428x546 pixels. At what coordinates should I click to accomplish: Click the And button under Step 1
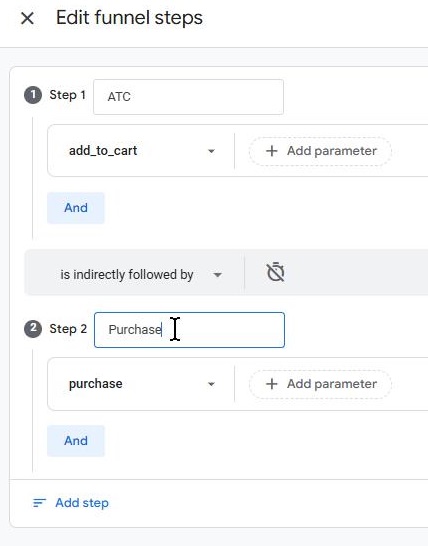pos(76,208)
